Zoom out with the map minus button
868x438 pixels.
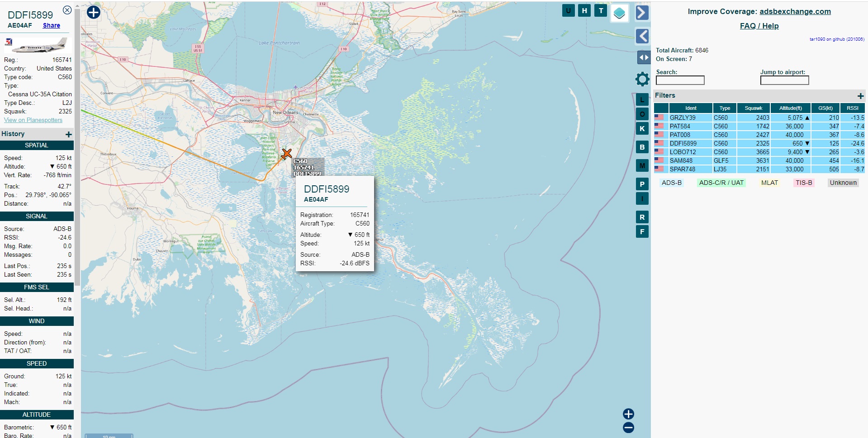pyautogui.click(x=628, y=428)
